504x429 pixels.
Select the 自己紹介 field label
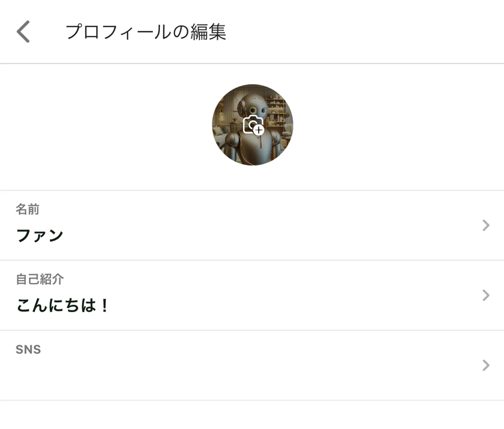(40, 279)
